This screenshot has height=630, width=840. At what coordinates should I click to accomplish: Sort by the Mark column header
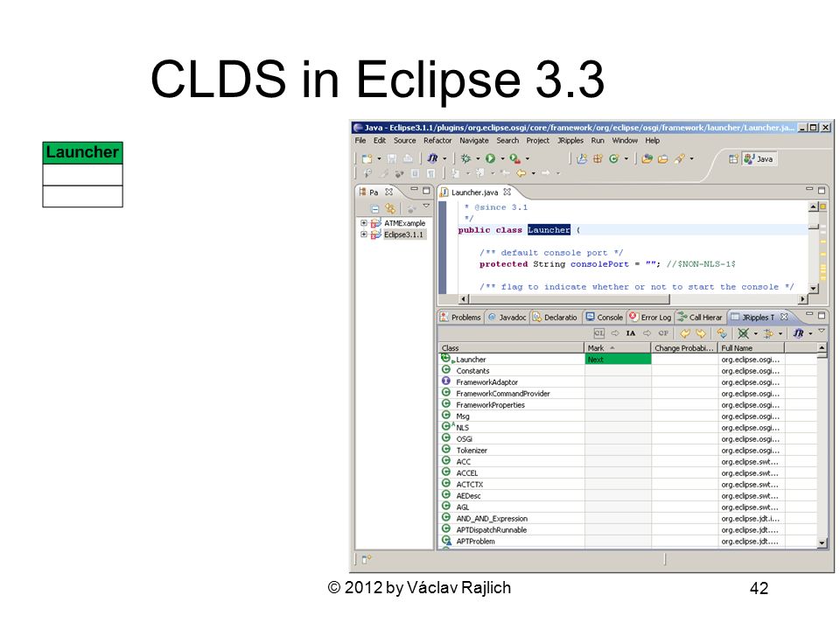tap(618, 348)
